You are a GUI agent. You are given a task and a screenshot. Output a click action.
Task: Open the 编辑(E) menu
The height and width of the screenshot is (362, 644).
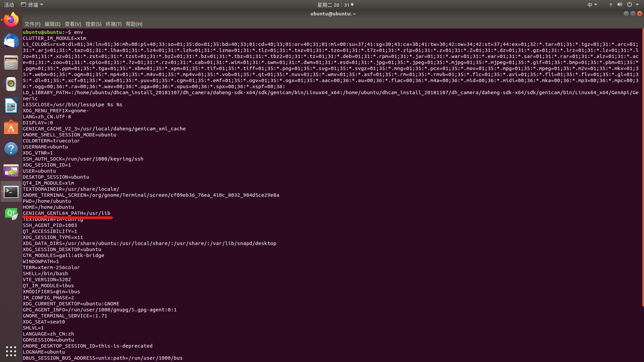coord(52,24)
